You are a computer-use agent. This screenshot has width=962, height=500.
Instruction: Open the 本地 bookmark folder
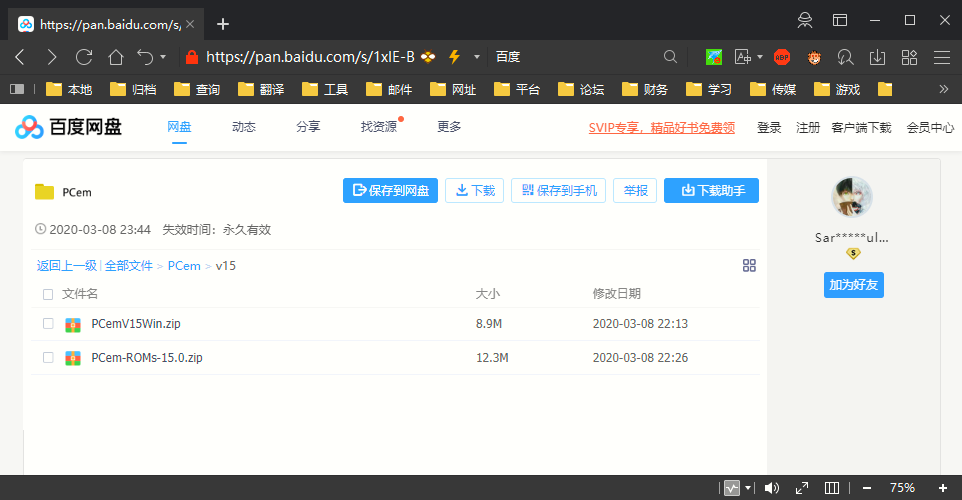(69, 90)
